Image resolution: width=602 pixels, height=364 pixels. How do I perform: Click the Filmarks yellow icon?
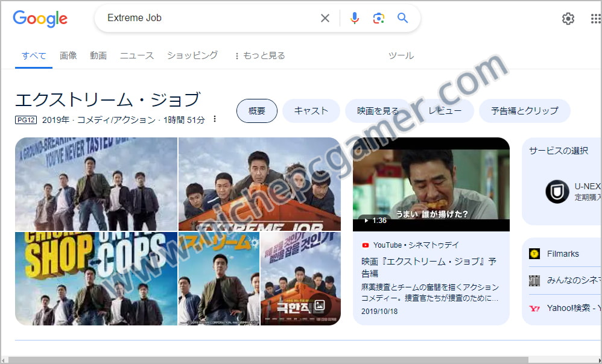click(534, 254)
